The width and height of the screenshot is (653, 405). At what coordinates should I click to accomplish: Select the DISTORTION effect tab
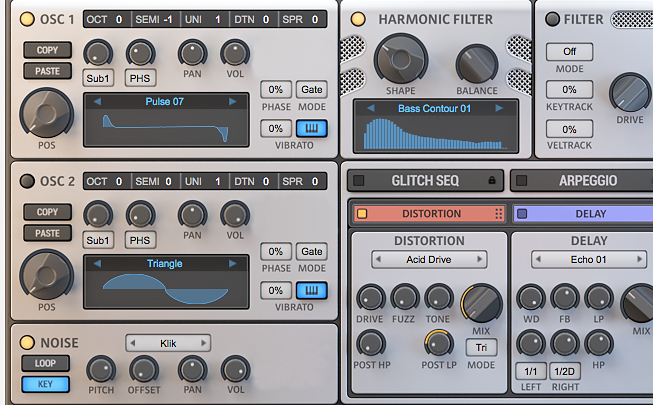click(x=429, y=214)
